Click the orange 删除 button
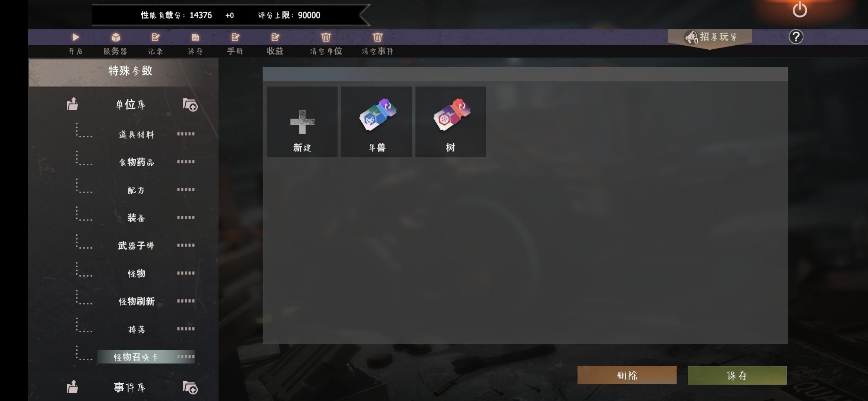The image size is (868, 401). pyautogui.click(x=627, y=375)
